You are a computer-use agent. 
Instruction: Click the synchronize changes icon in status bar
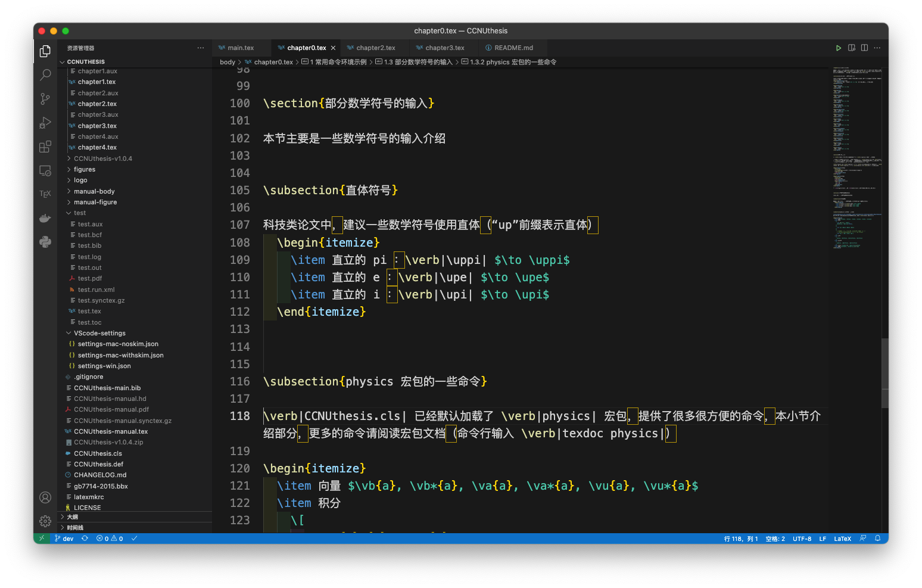click(x=85, y=539)
